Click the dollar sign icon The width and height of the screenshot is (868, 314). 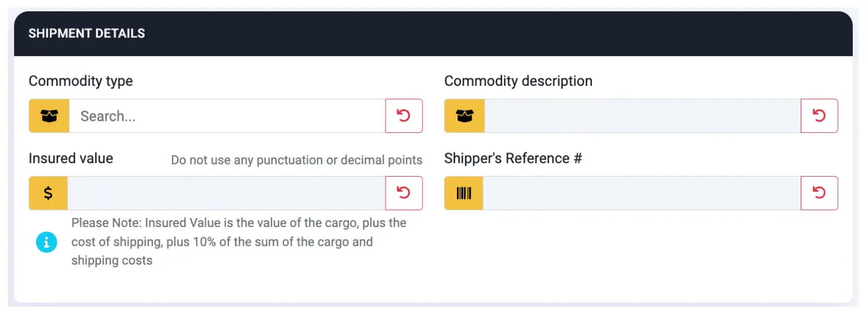(48, 193)
